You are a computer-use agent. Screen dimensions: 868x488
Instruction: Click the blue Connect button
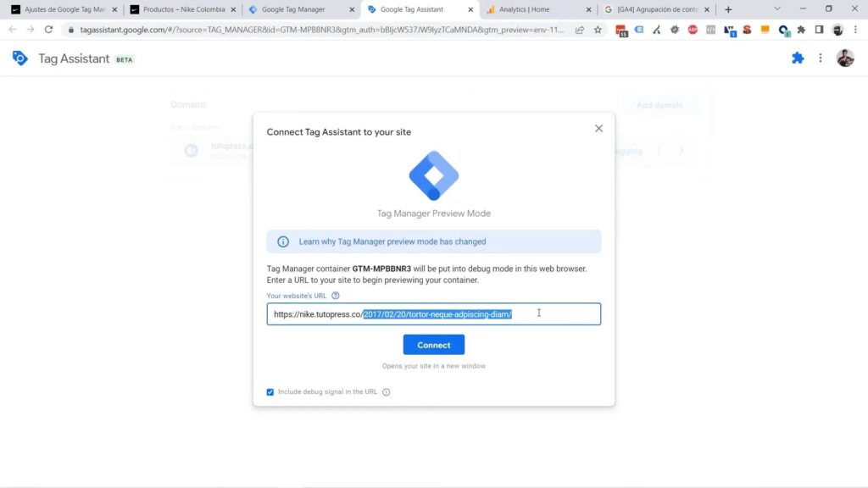(433, 345)
